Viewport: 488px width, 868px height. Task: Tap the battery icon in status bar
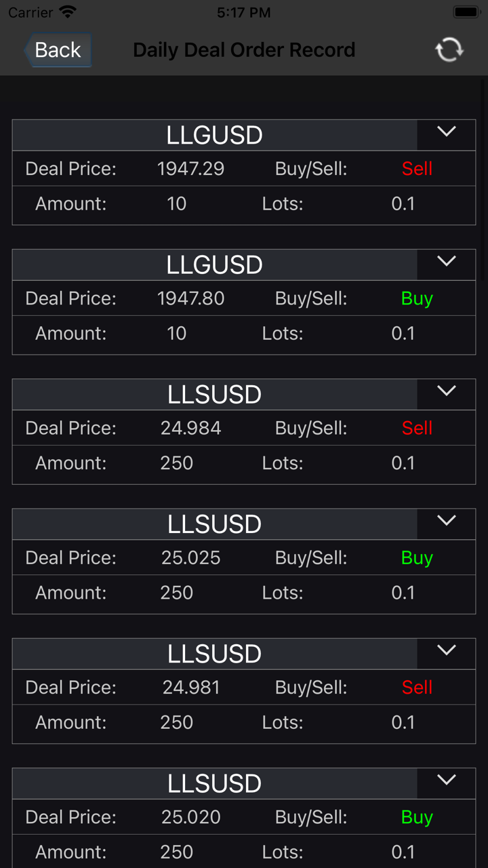tap(466, 12)
